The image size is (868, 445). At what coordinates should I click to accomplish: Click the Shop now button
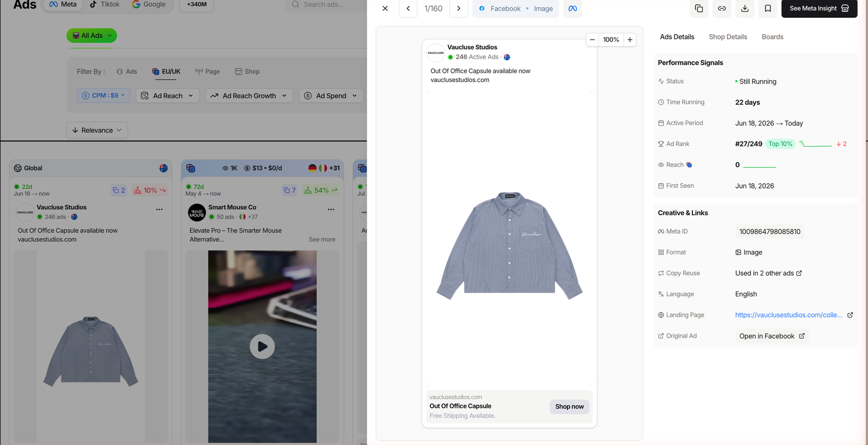coord(569,407)
